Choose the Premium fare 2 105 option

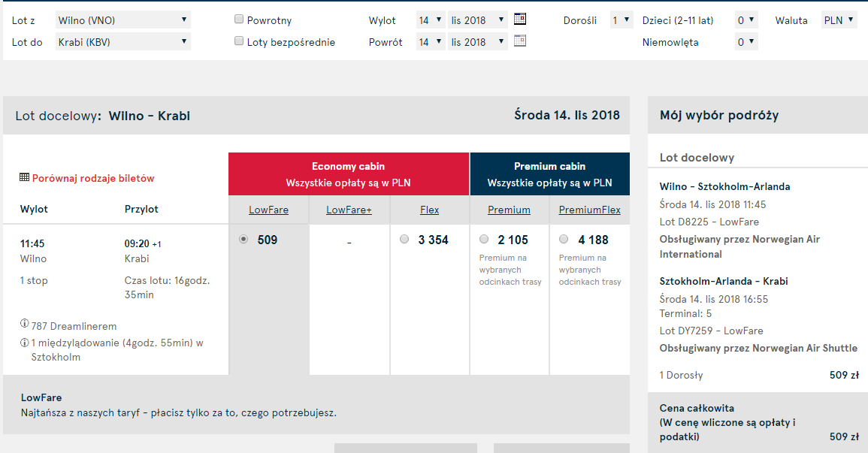pos(485,239)
